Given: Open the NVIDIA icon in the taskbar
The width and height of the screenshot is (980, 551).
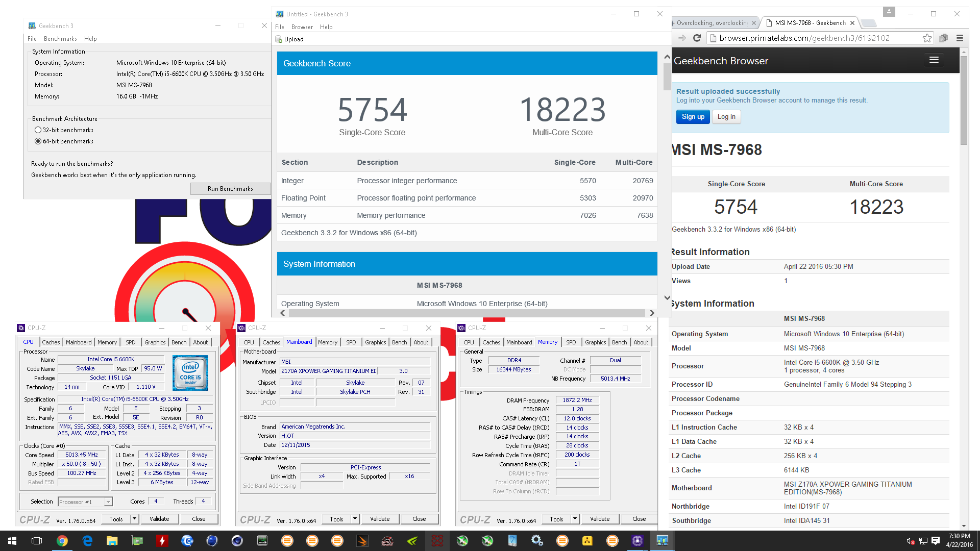Looking at the screenshot, I should coord(412,541).
